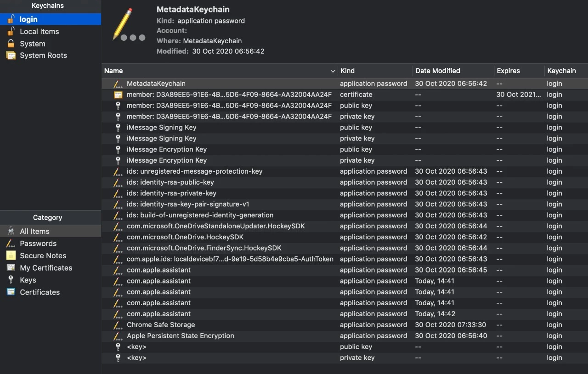The width and height of the screenshot is (588, 374).
Task: Click the System keychain locked padlock icon
Action: 11,44
